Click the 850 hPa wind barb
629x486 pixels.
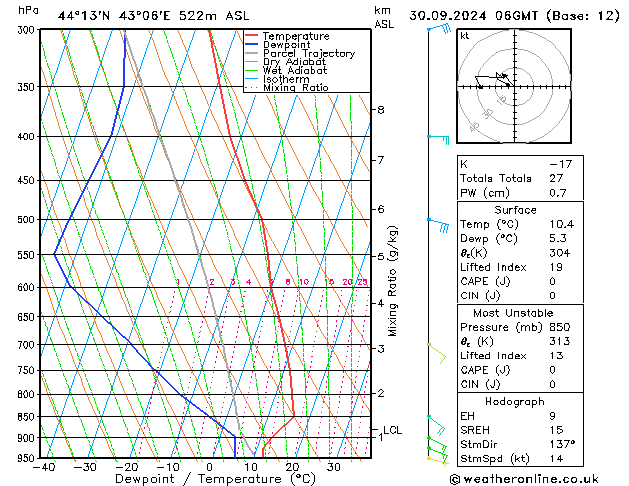(436, 425)
